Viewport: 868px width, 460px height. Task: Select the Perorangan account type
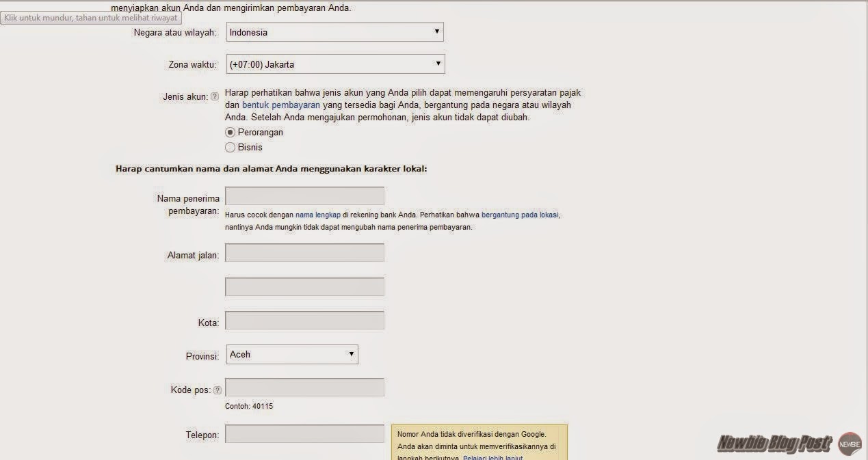click(x=230, y=132)
